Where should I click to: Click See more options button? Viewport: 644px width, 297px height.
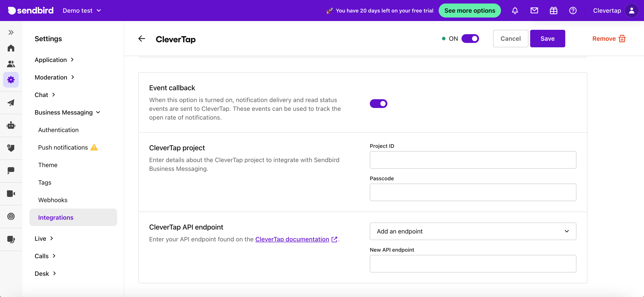(x=469, y=11)
